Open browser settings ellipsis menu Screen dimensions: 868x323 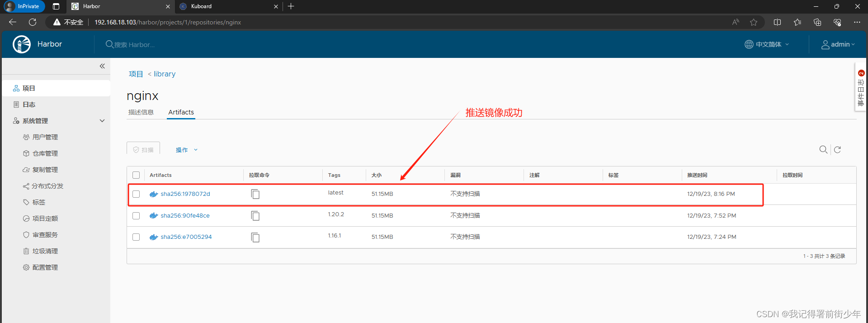pyautogui.click(x=857, y=22)
